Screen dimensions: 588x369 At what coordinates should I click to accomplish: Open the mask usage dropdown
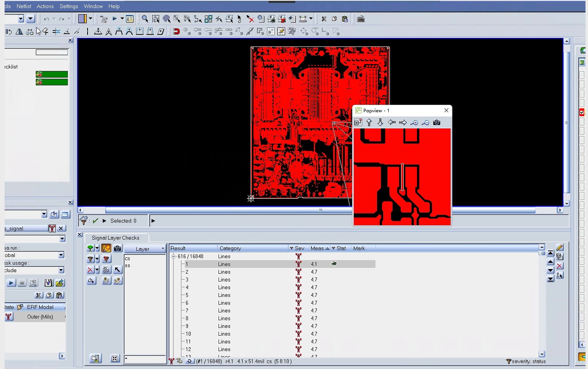pyautogui.click(x=61, y=270)
